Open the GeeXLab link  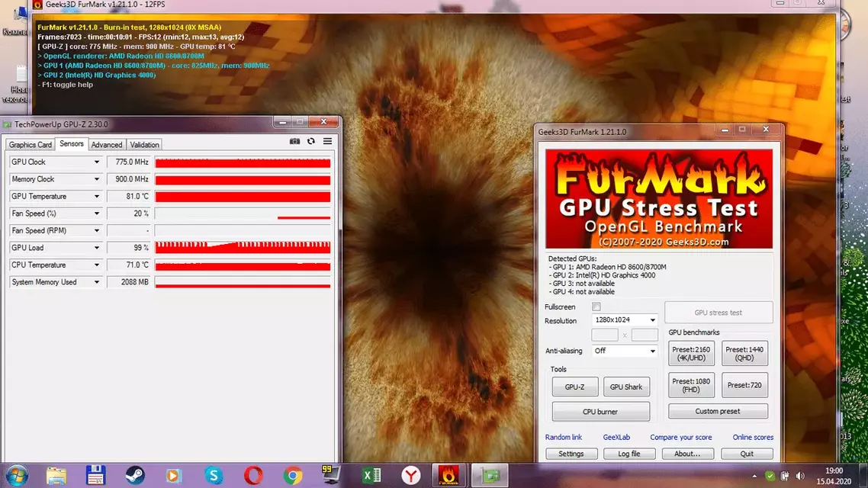[617, 437]
